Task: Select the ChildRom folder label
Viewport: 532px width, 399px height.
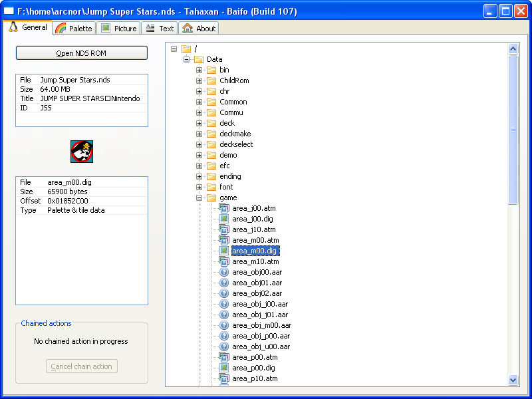Action: click(234, 80)
